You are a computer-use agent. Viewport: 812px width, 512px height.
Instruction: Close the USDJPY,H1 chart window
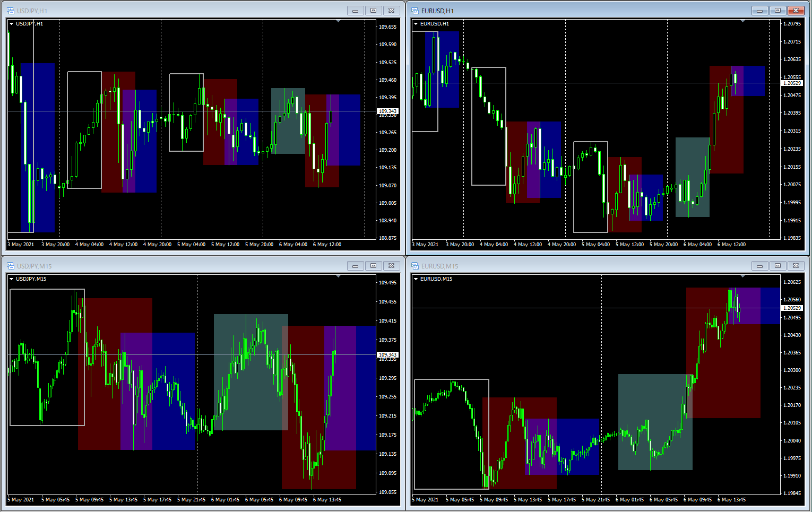[x=391, y=11]
